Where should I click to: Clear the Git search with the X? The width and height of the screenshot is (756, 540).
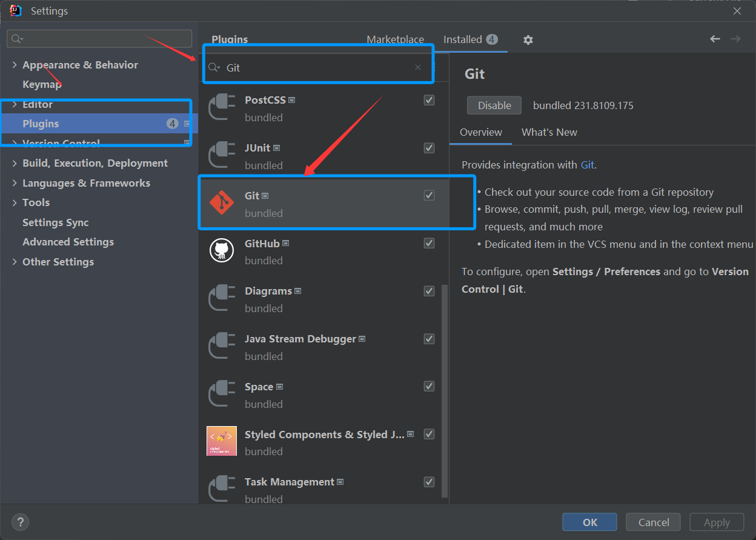click(418, 67)
